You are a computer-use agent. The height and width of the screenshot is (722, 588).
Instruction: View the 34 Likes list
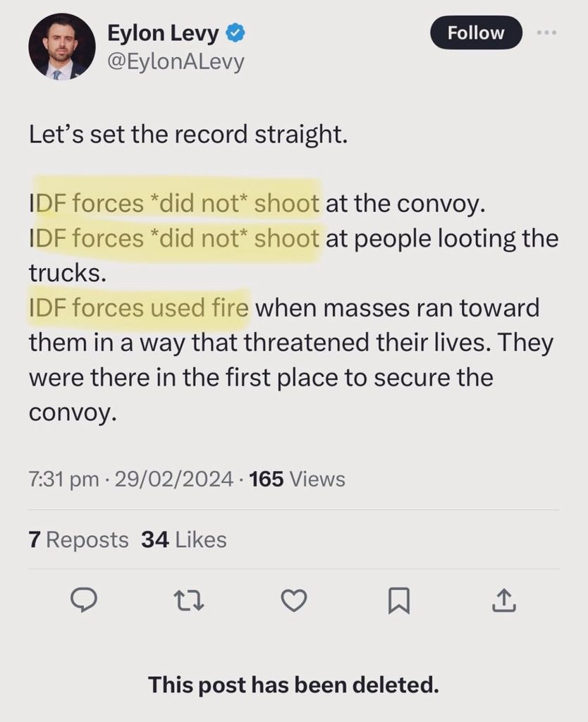pos(184,539)
